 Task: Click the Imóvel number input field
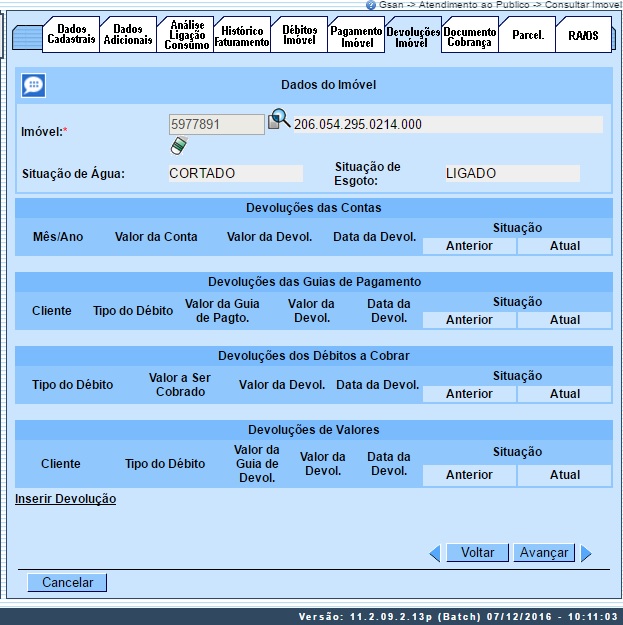pyautogui.click(x=216, y=124)
